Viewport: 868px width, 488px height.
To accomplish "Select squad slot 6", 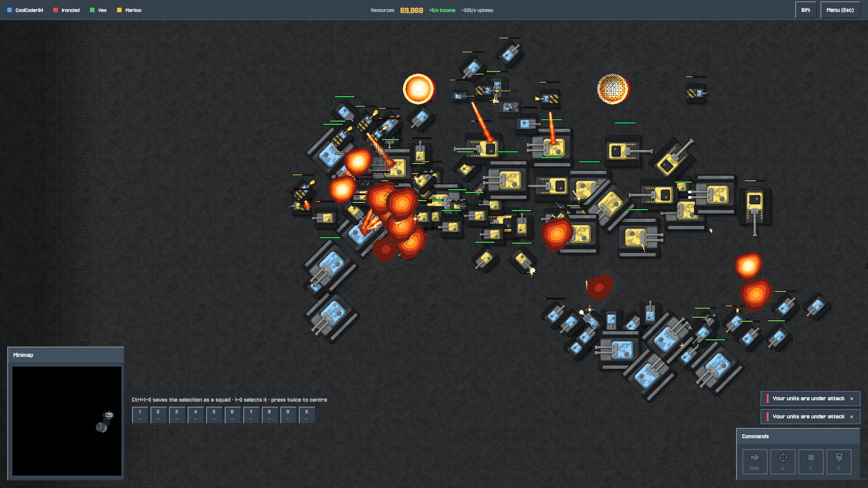I will click(232, 415).
